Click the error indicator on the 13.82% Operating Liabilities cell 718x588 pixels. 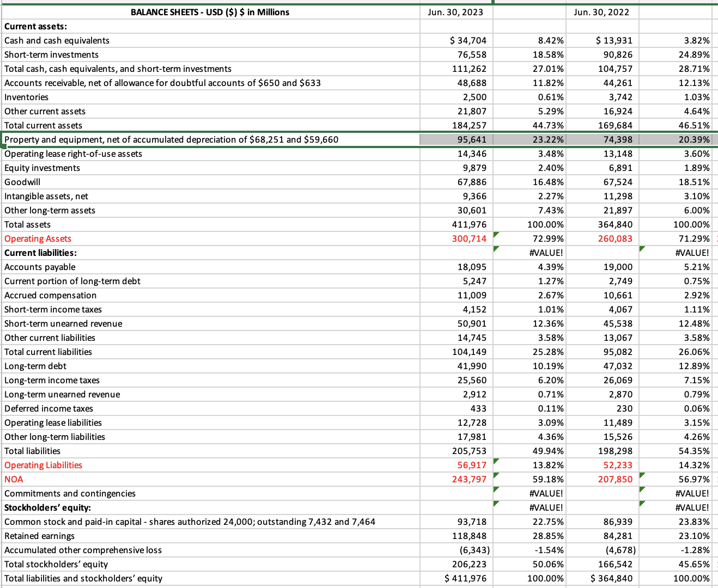[496, 462]
